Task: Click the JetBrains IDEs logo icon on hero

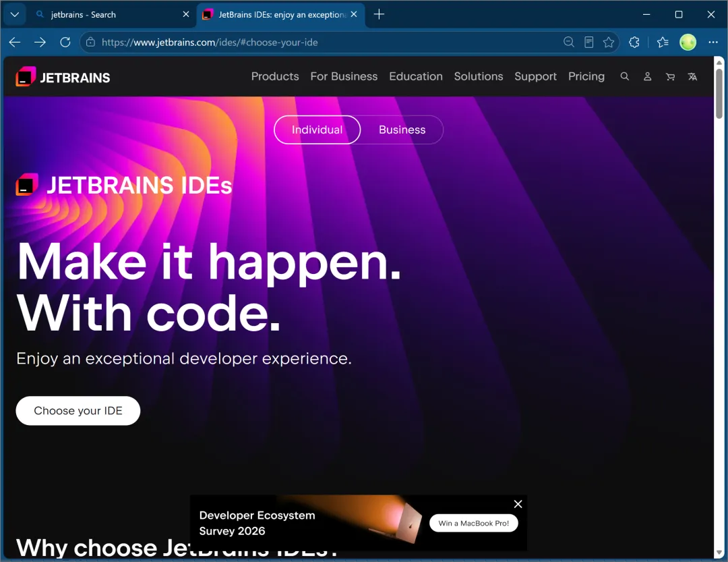Action: coord(27,185)
